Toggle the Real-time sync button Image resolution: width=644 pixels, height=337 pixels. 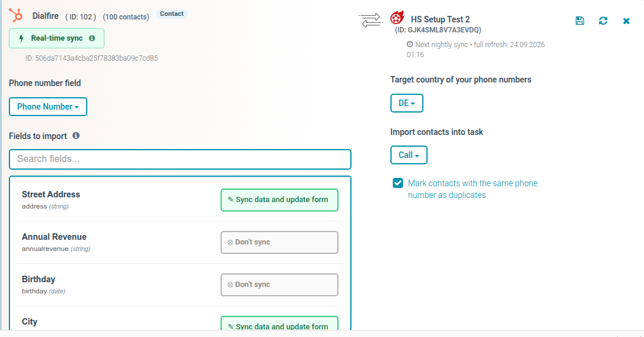click(57, 38)
